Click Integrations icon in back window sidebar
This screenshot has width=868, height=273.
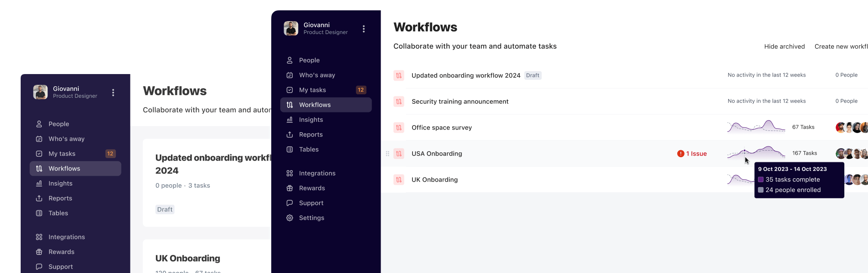point(39,237)
